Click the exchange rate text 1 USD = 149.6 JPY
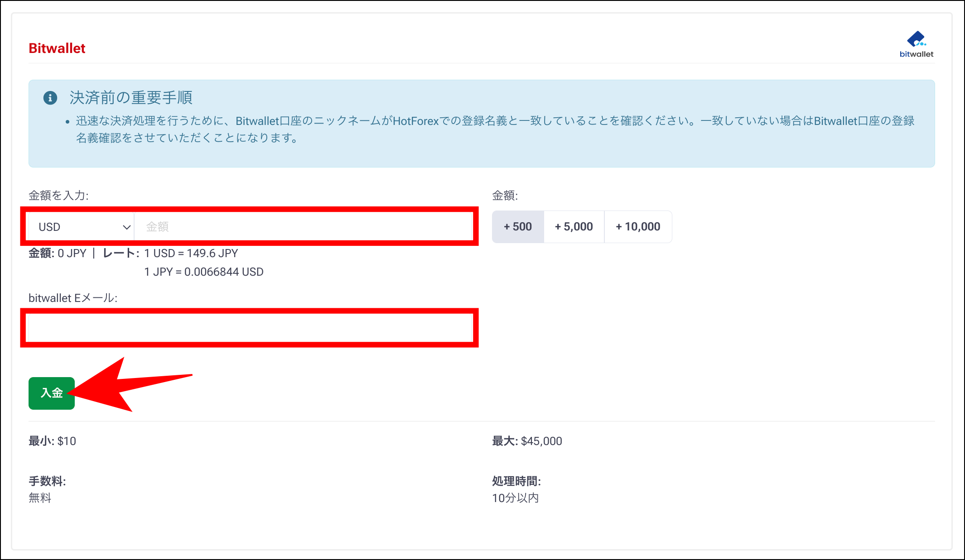This screenshot has width=965, height=560. pos(191,253)
